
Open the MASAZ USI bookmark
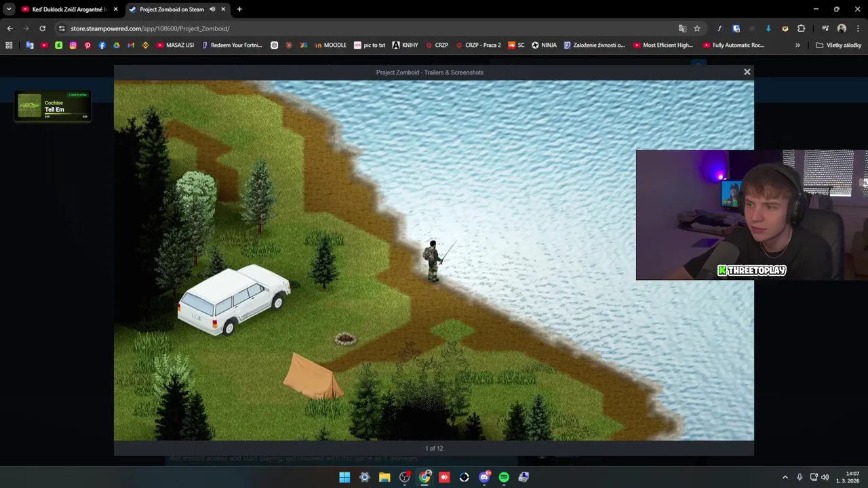point(176,45)
